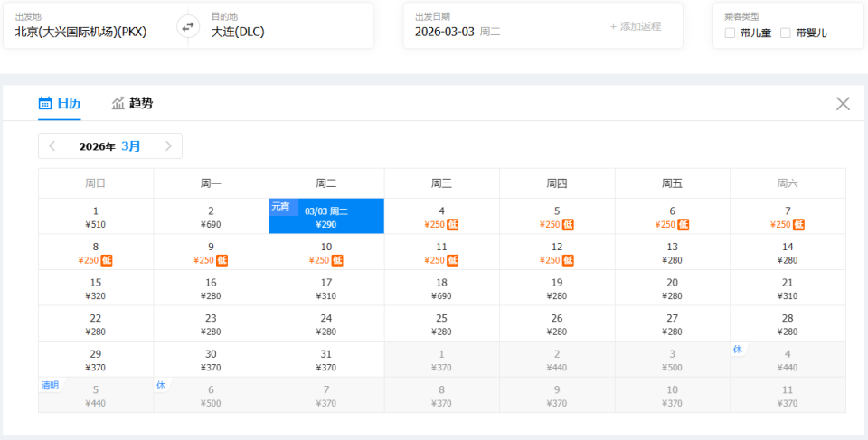
Task: Click the 清明 festival tag on April 5
Action: pyautogui.click(x=50, y=385)
